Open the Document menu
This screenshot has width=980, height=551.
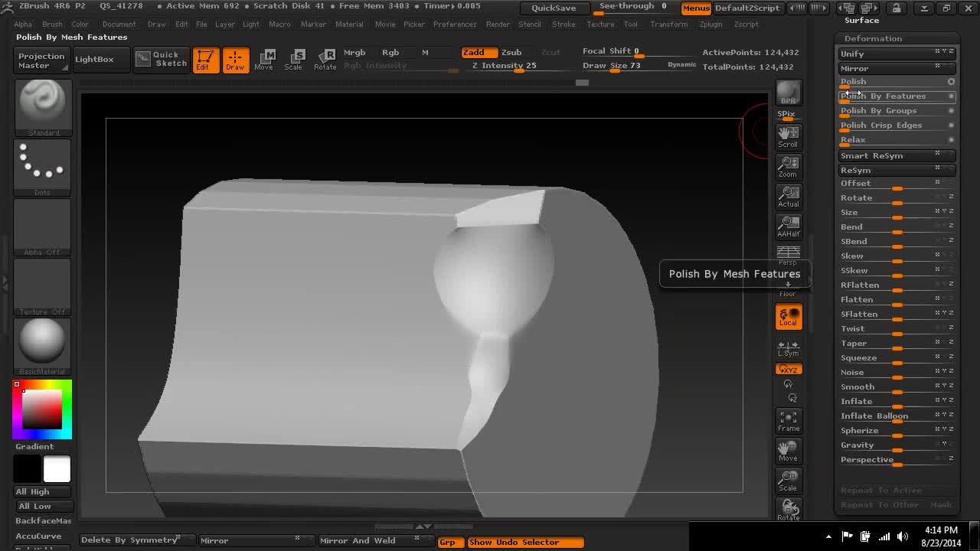click(119, 24)
